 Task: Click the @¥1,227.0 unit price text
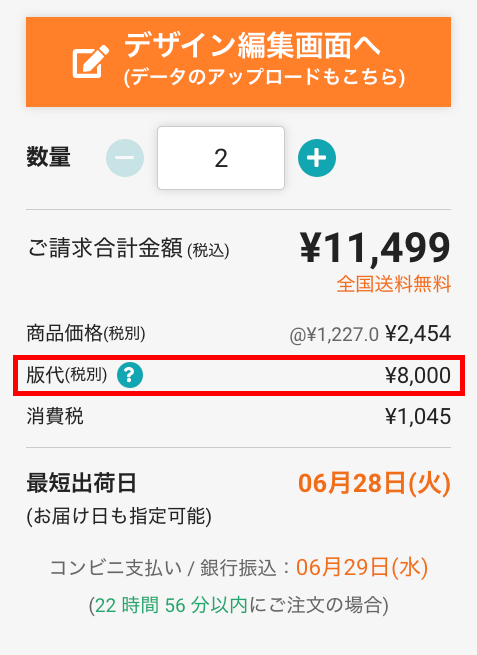(x=334, y=335)
